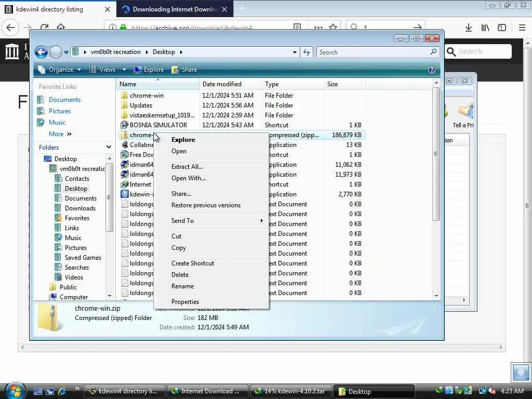Screen dimensions: 532x399
Task: Click the Explorer Back arrow button
Action: [42, 52]
